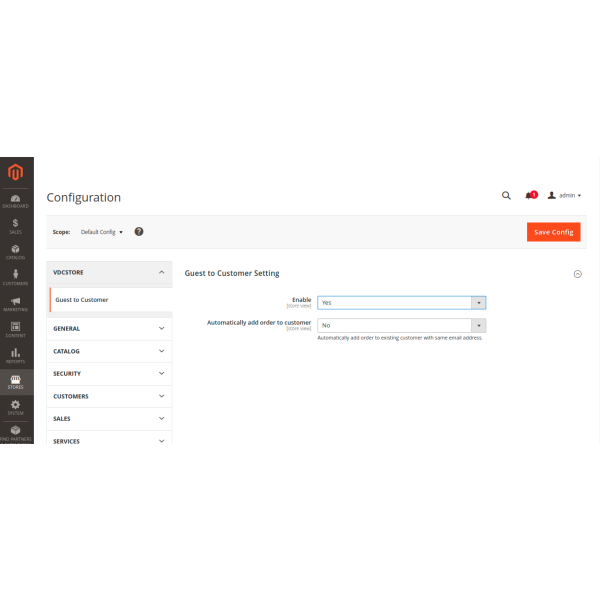This screenshot has height=600, width=600.
Task: Collapse the Guest to Customer Setting section
Action: 577,274
